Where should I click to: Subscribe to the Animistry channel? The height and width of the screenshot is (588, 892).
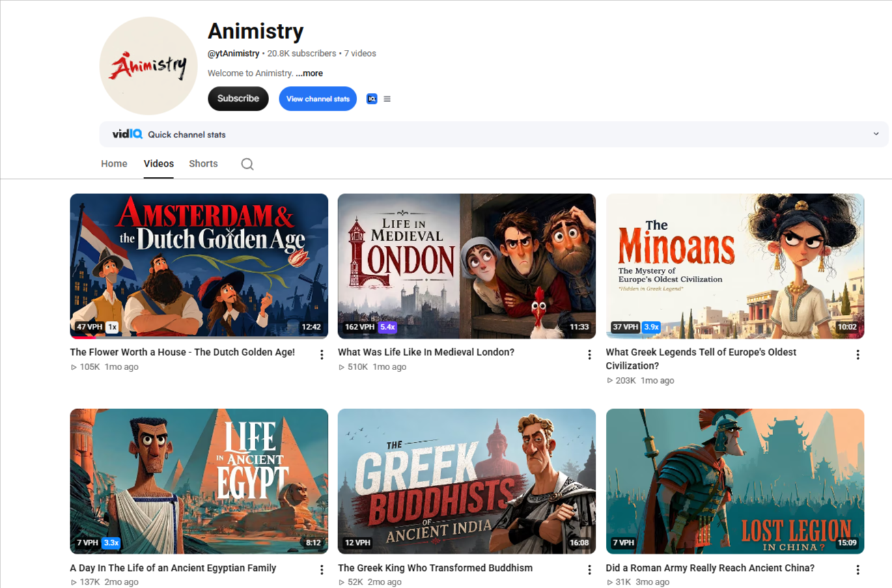click(x=238, y=99)
